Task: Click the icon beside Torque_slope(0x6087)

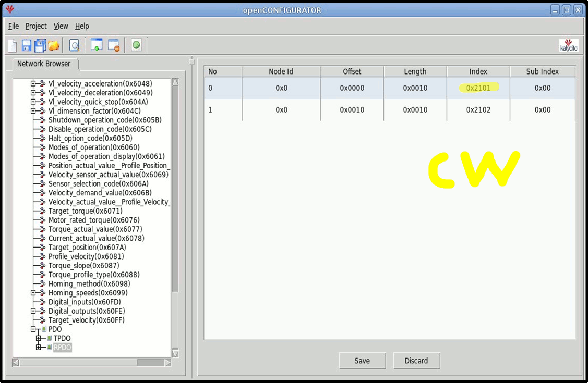Action: (42, 265)
